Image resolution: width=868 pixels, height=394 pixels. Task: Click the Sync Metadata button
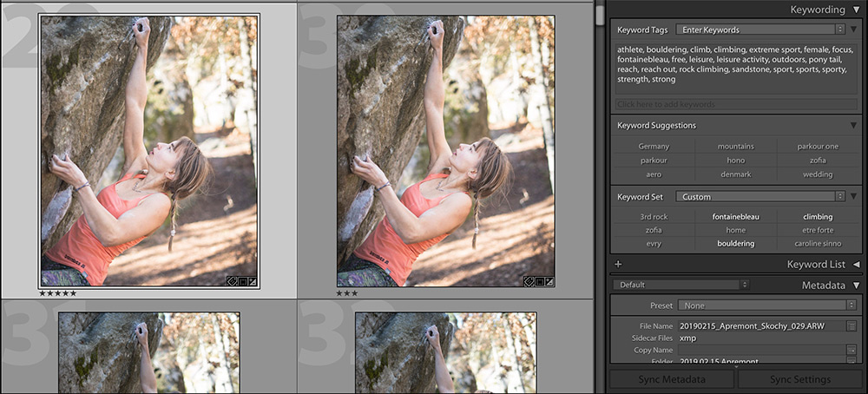[x=672, y=379]
